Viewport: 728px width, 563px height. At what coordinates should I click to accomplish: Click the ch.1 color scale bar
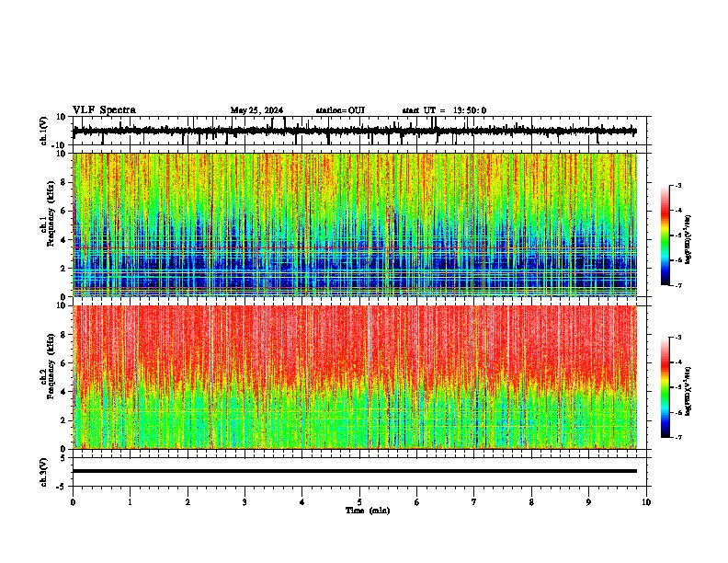665,236
